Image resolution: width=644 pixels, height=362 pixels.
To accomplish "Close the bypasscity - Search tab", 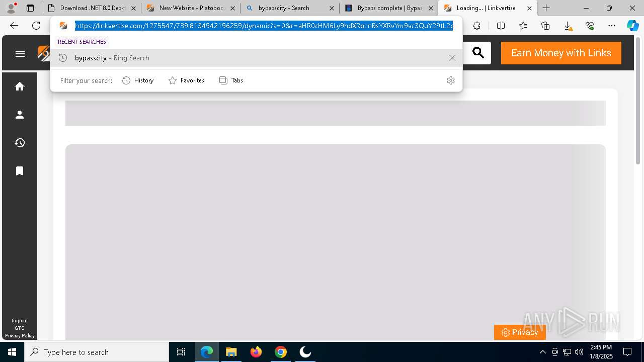I will pos(332,8).
